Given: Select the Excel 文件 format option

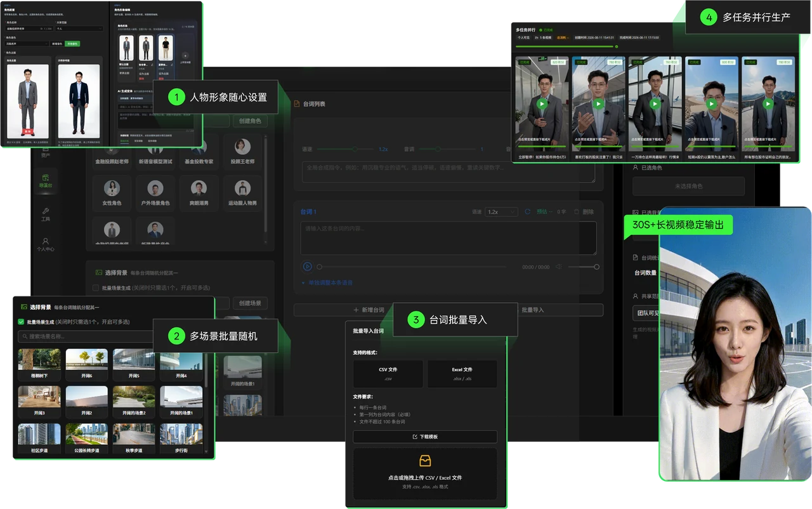Looking at the screenshot, I should point(462,374).
